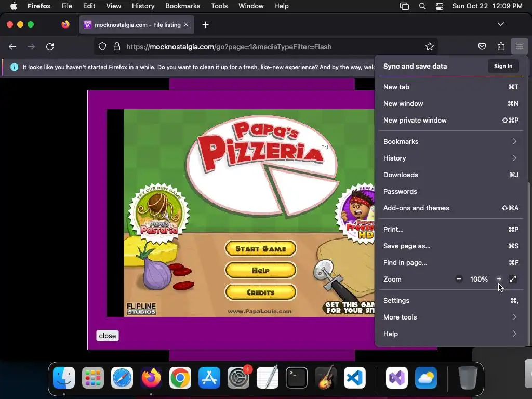Select New window menu entry

coord(450,103)
